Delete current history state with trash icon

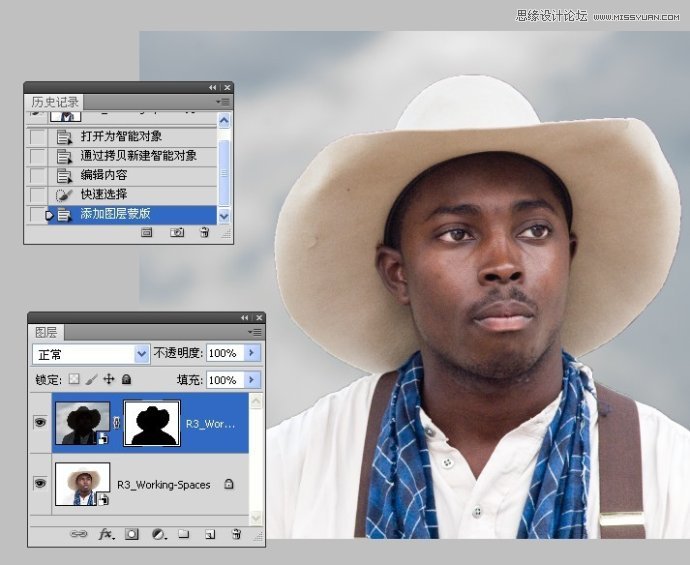(x=204, y=232)
